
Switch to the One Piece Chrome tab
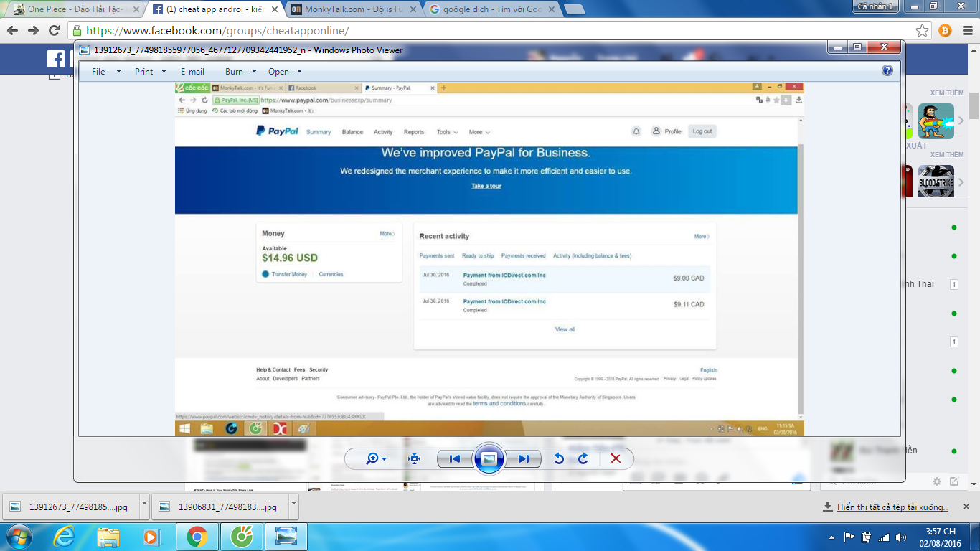tap(74, 9)
